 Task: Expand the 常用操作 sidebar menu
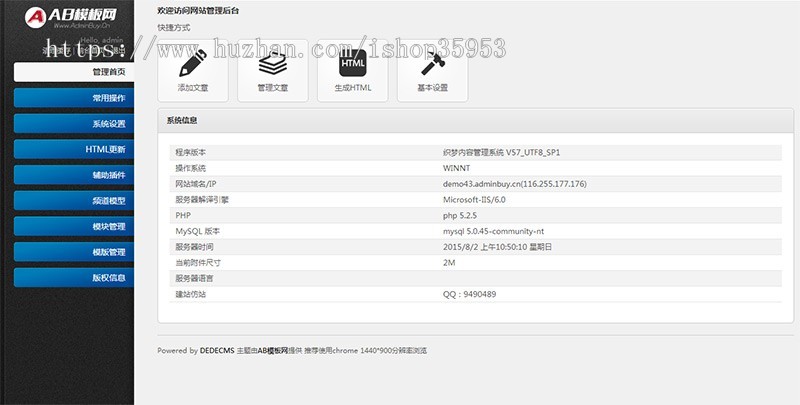click(74, 98)
